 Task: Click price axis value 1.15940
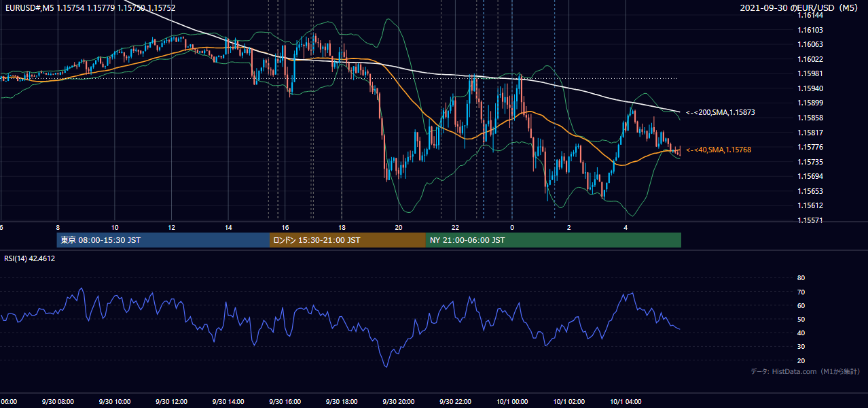[810, 88]
